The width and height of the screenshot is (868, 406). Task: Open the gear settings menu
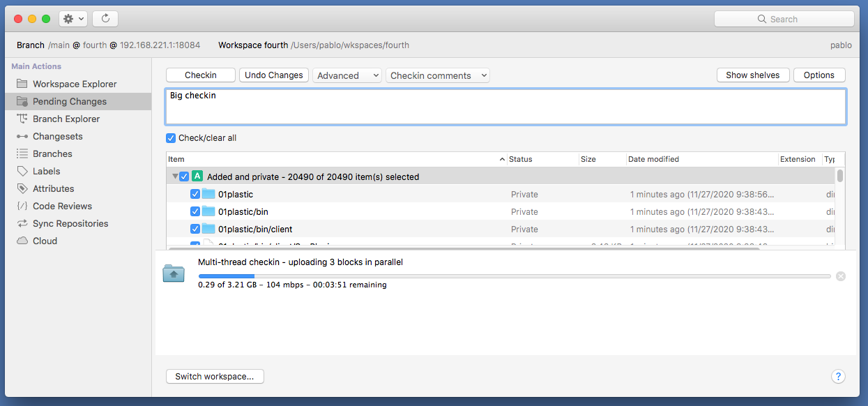coord(73,18)
